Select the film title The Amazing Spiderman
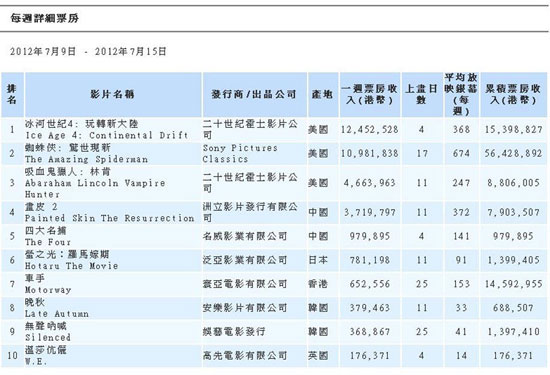 point(86,159)
